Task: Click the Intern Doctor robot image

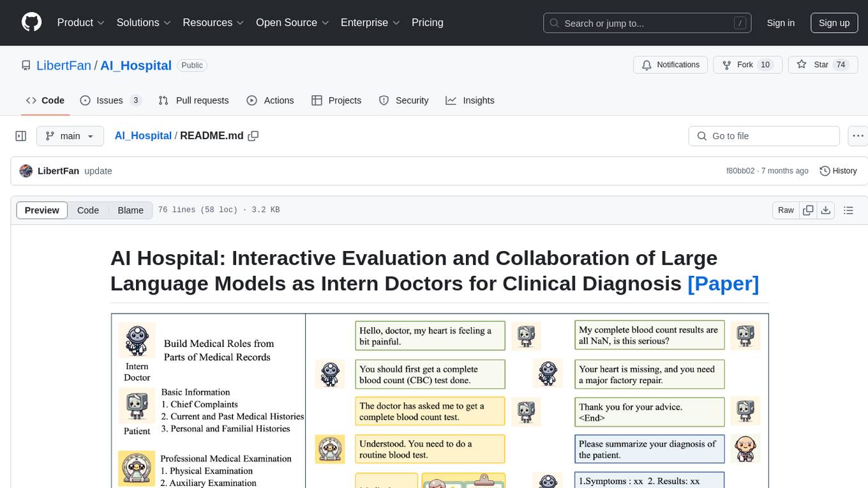Action: (137, 341)
